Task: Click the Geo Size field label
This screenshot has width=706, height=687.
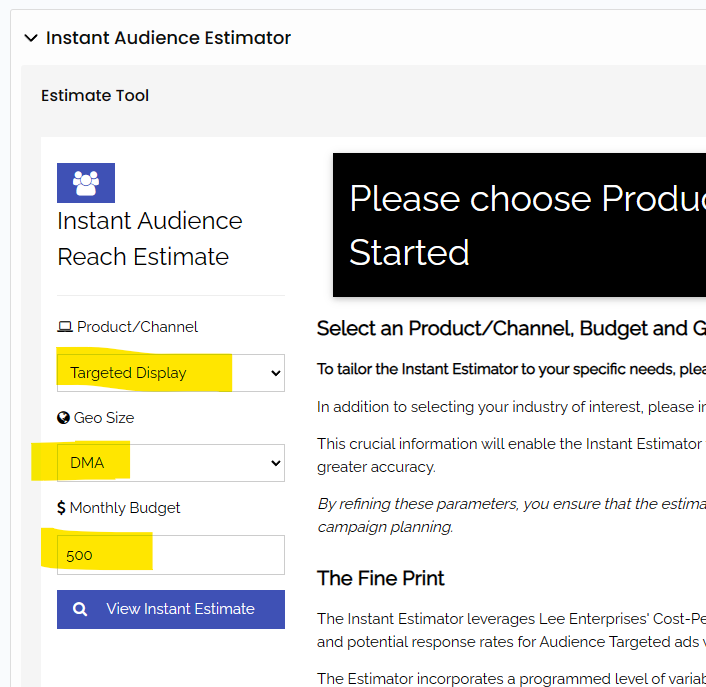Action: coord(104,418)
